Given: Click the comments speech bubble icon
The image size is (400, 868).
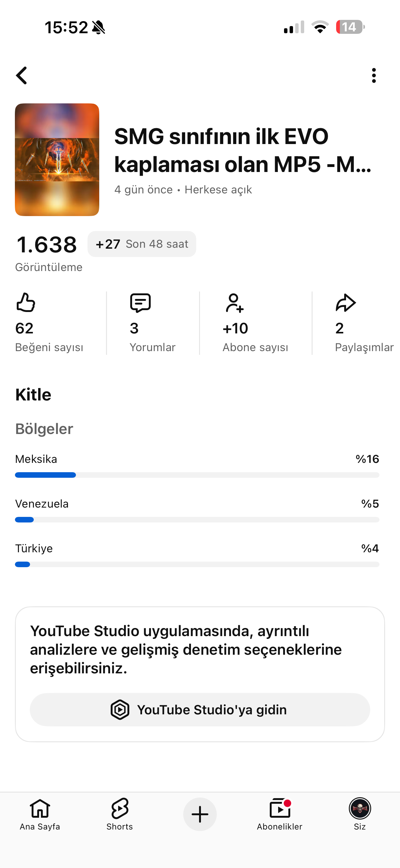Looking at the screenshot, I should (x=140, y=303).
